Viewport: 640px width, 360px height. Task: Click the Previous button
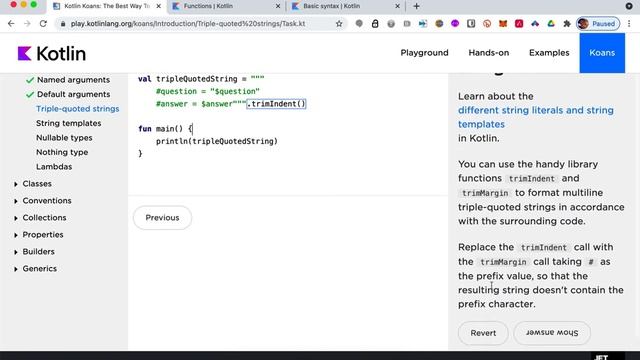(162, 218)
